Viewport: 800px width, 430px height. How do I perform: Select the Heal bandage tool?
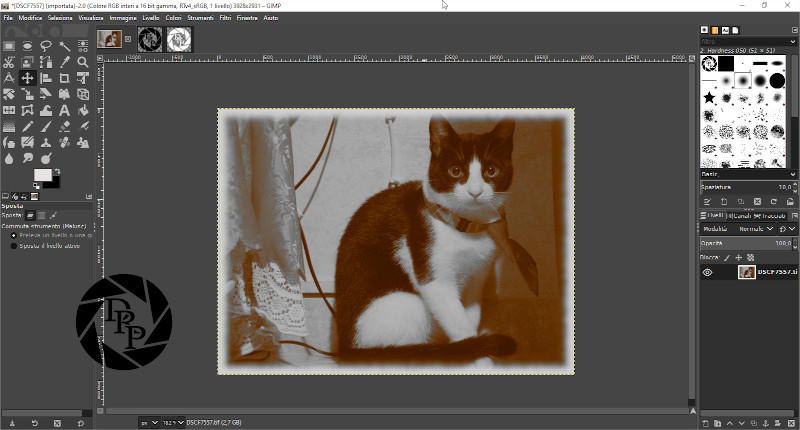pos(64,143)
